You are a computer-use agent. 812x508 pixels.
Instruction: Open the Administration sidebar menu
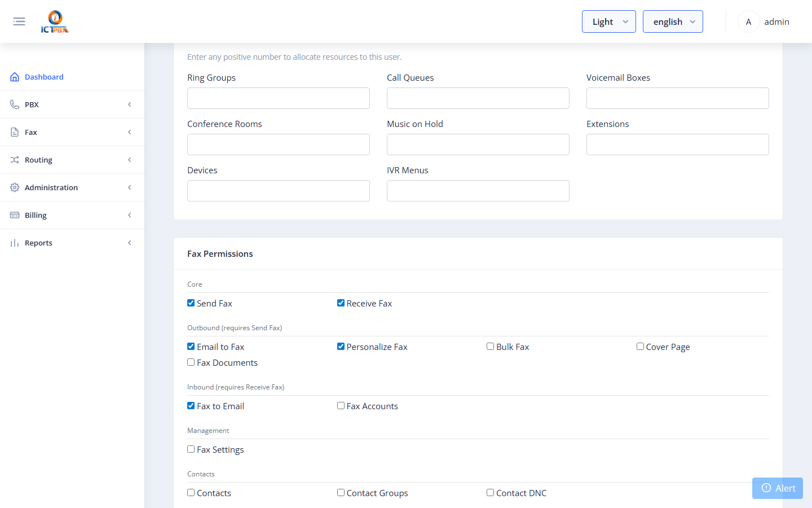pos(72,187)
